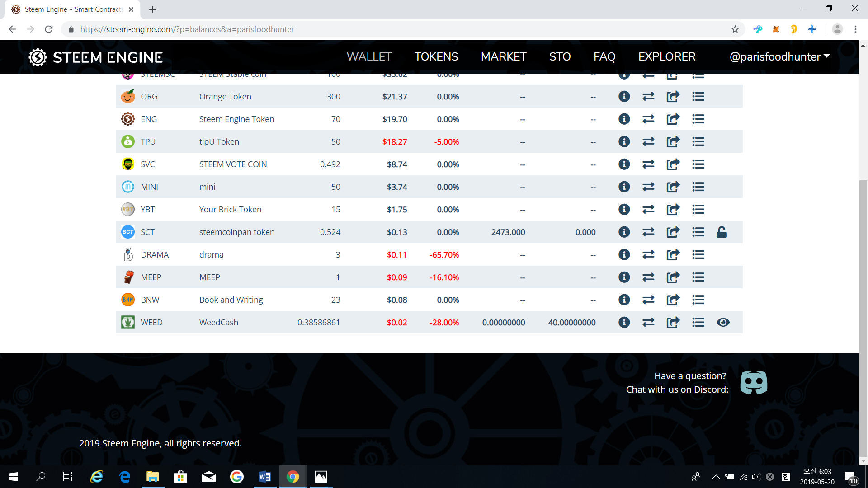This screenshot has height=488, width=868.
Task: Click Discord logo icon in footer
Action: 754,383
